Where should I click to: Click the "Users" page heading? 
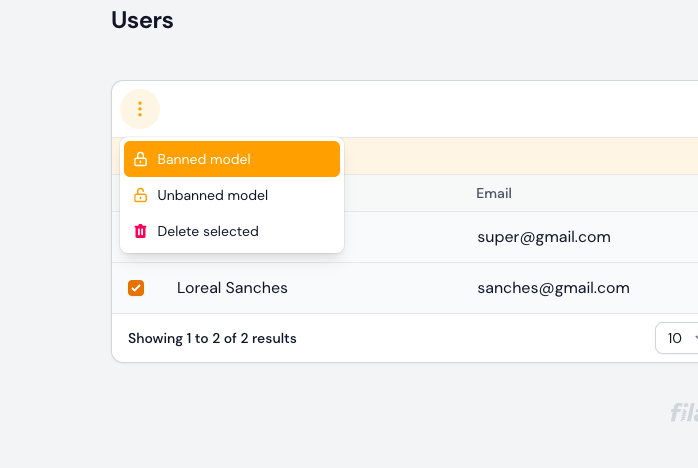click(x=142, y=20)
